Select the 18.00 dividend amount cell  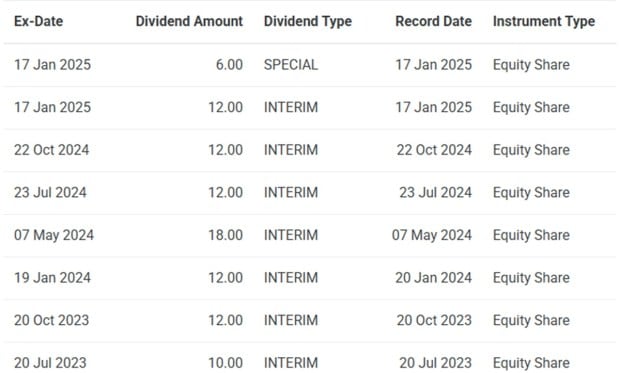225,235
